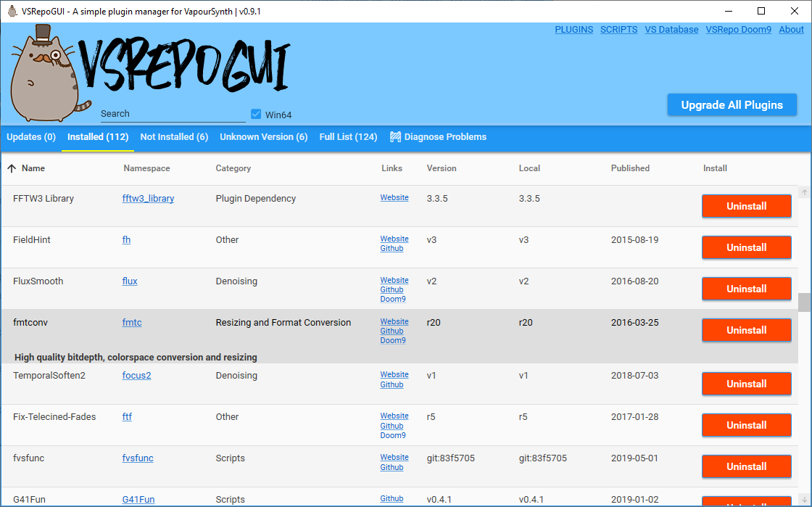Click the vertical scrollbar thumb

(804, 302)
